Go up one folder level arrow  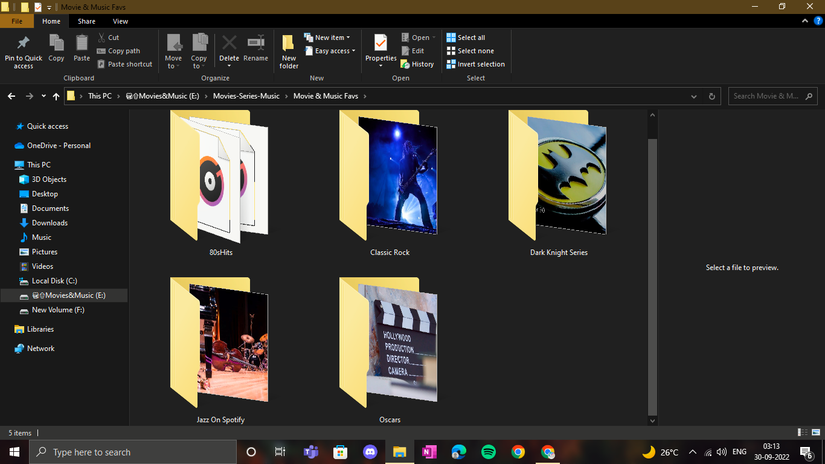tap(56, 96)
